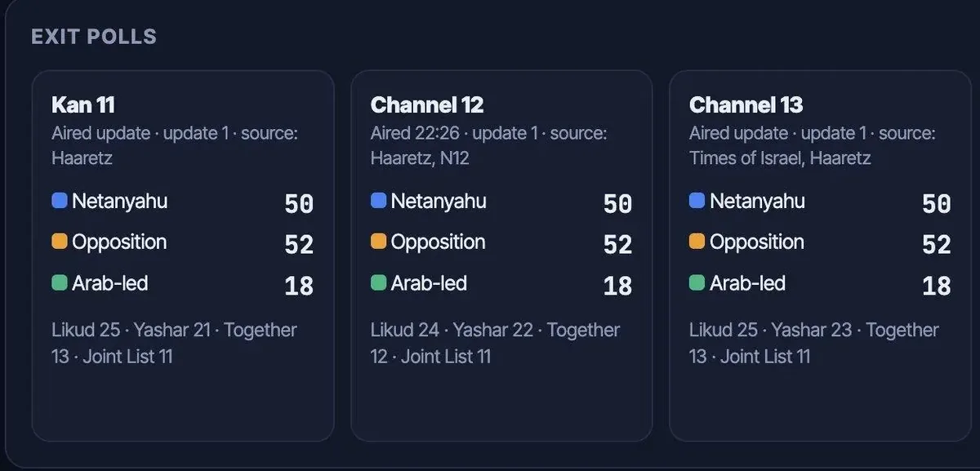Screen dimensions: 980x471
Task: Click the blue Netanyahu swatch in Kan 11
Action: click(59, 201)
